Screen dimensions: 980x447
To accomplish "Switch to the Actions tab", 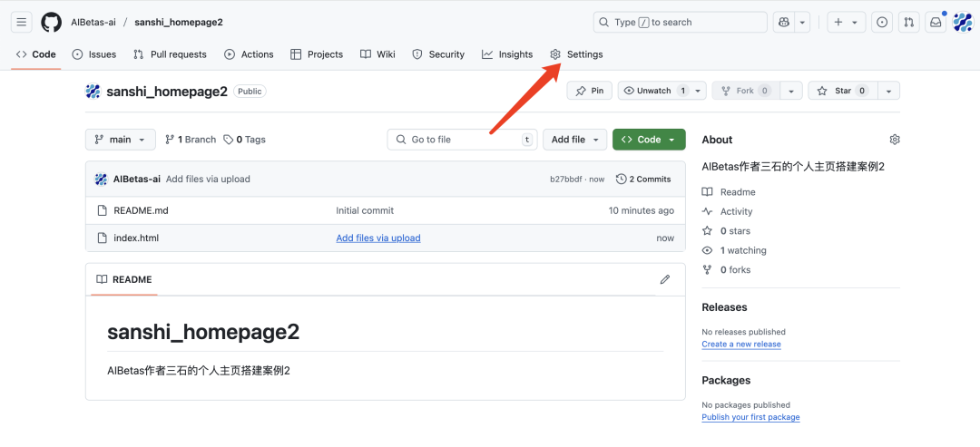I will (249, 54).
